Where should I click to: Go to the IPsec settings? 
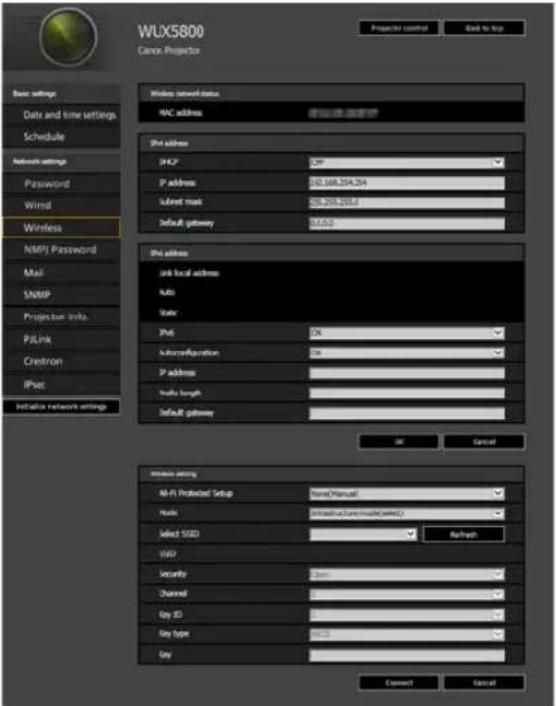point(62,384)
